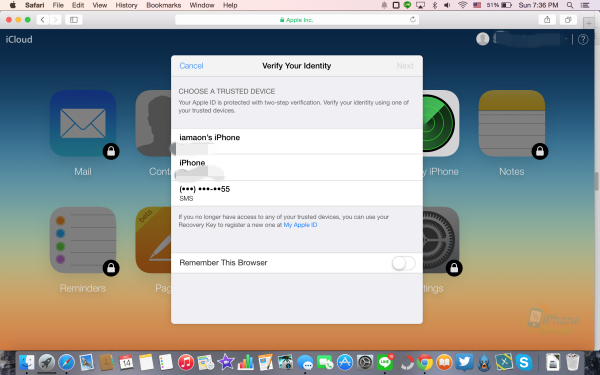Launch Skype from the dock
The image size is (600, 375).
point(524,362)
